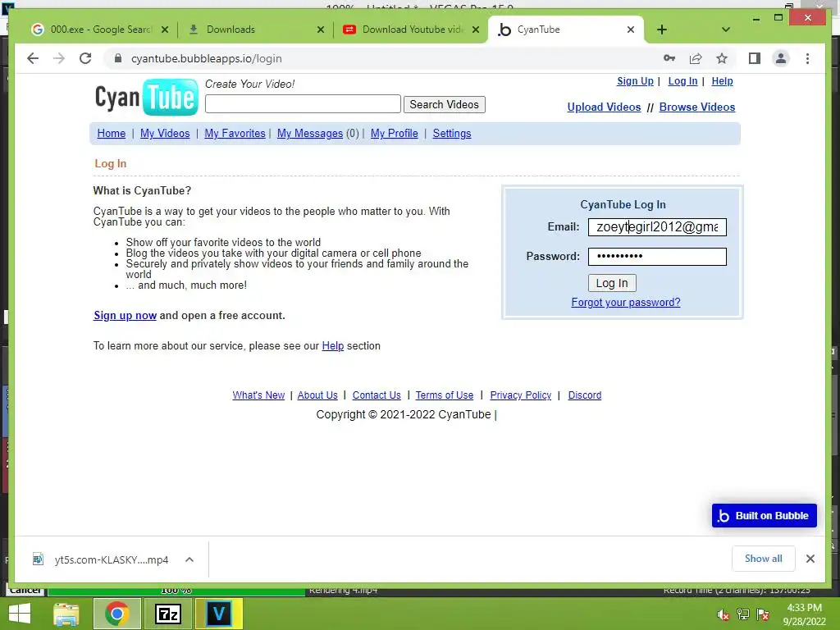Expand the tab search chevron
This screenshot has height=630, width=840.
click(726, 30)
